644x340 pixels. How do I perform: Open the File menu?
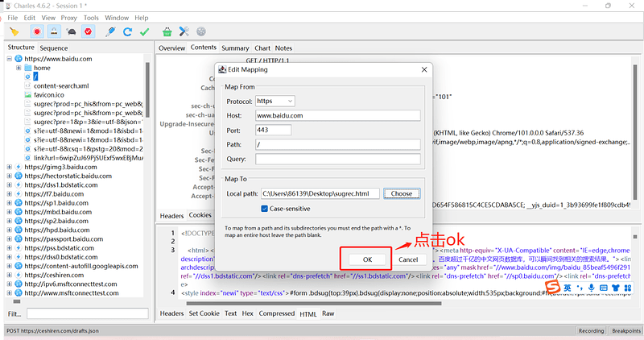(13, 18)
